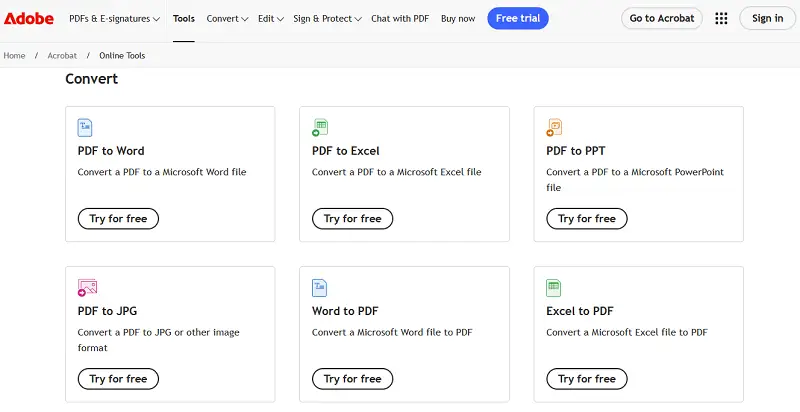Image resolution: width=800 pixels, height=412 pixels.
Task: Try Word to PDF for free
Action: click(x=353, y=379)
